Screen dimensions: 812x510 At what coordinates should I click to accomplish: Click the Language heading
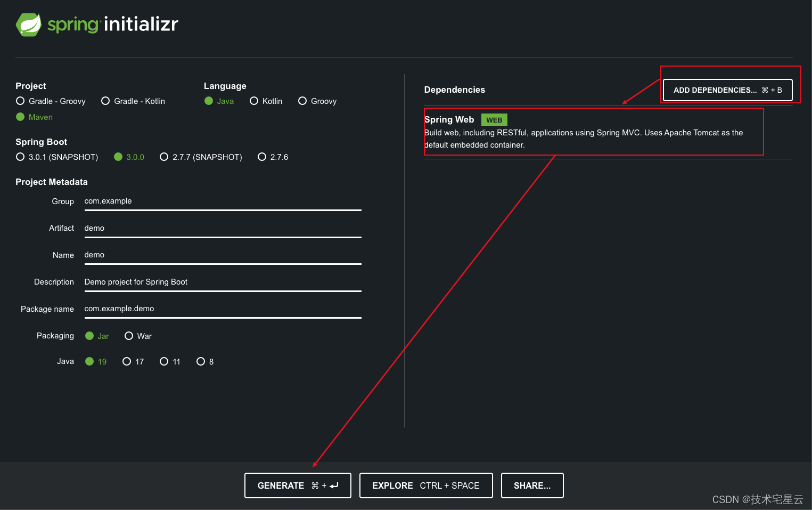[x=225, y=86]
